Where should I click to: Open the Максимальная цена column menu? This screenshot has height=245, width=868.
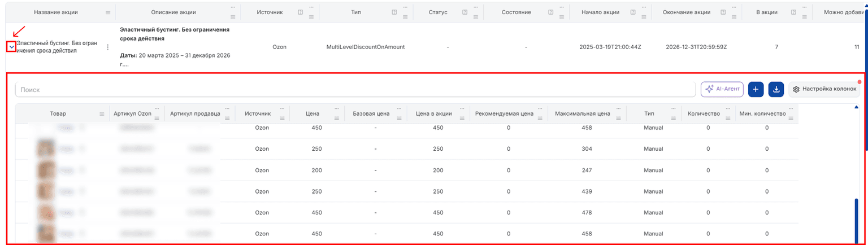tap(618, 117)
